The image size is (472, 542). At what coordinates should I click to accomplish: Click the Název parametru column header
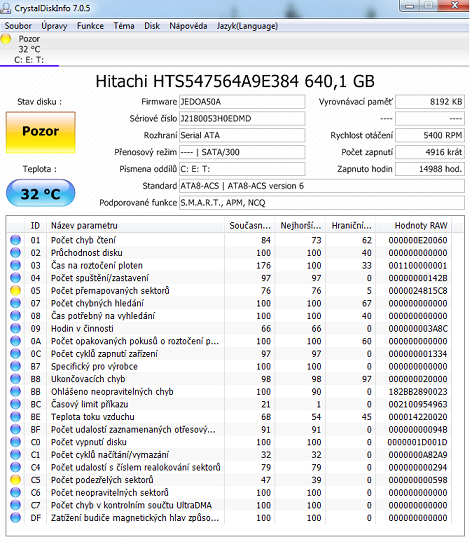coord(135,226)
